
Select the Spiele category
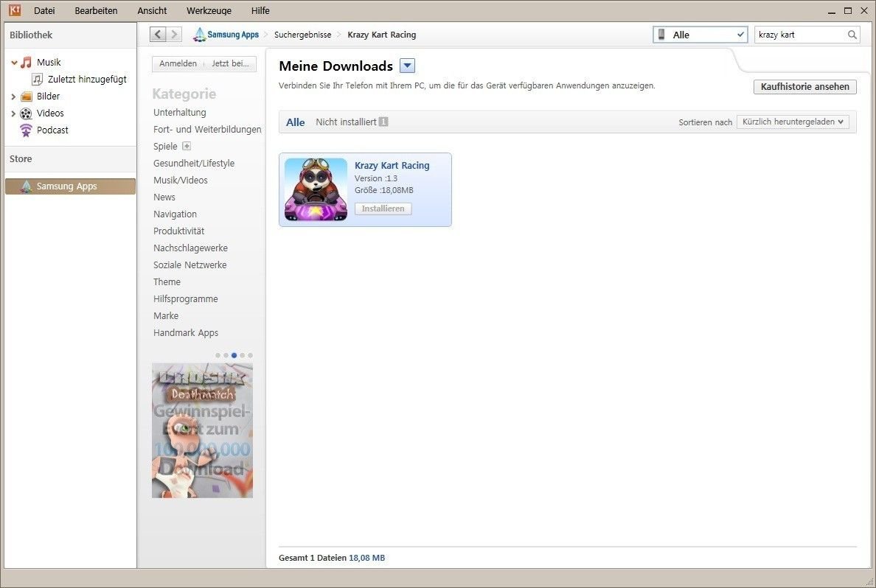165,147
